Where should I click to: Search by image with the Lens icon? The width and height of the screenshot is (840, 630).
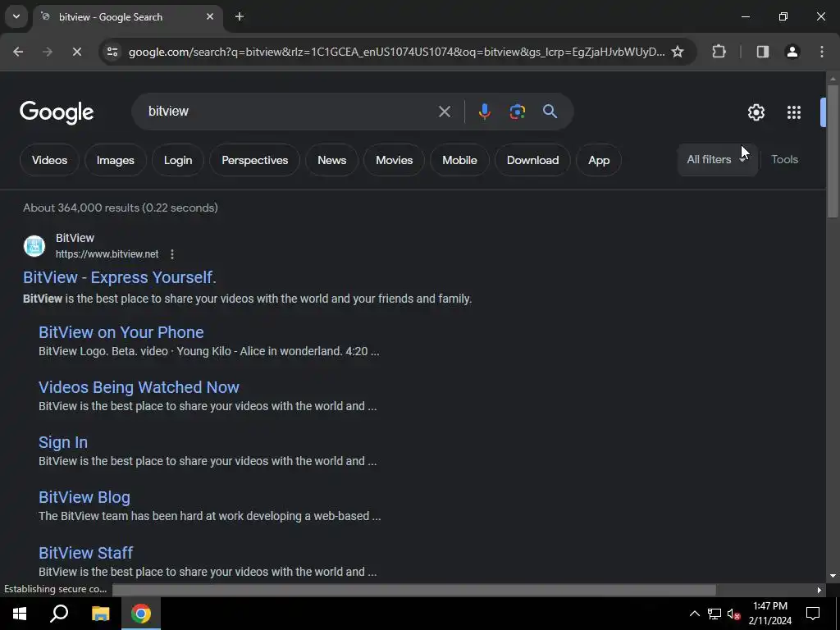pyautogui.click(x=518, y=112)
